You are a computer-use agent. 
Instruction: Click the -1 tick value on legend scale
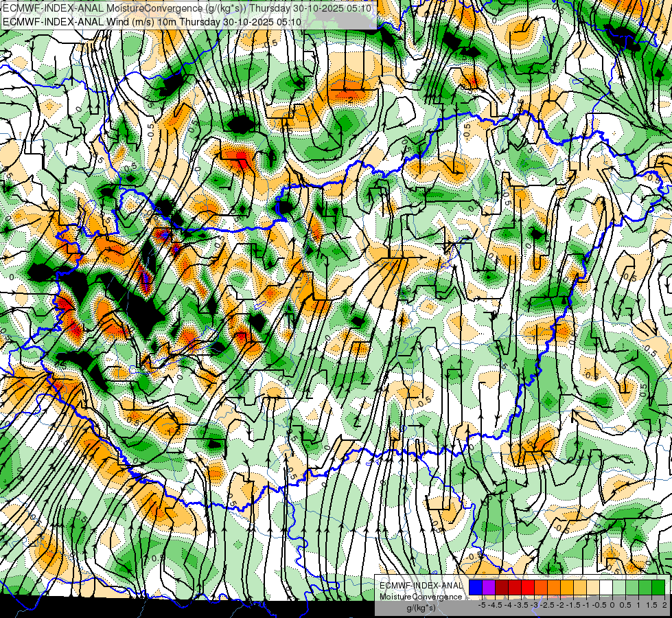[x=586, y=605]
